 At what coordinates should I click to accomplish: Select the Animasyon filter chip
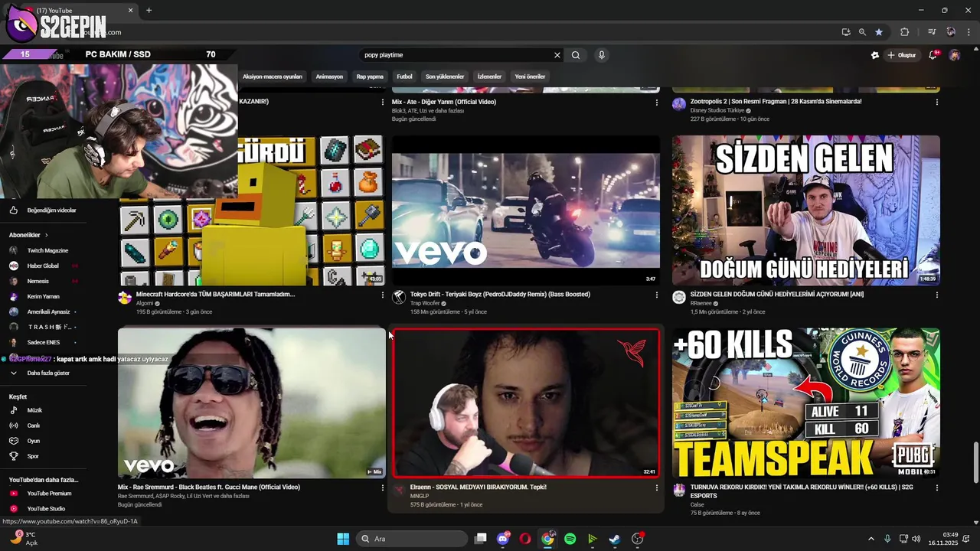tap(329, 77)
